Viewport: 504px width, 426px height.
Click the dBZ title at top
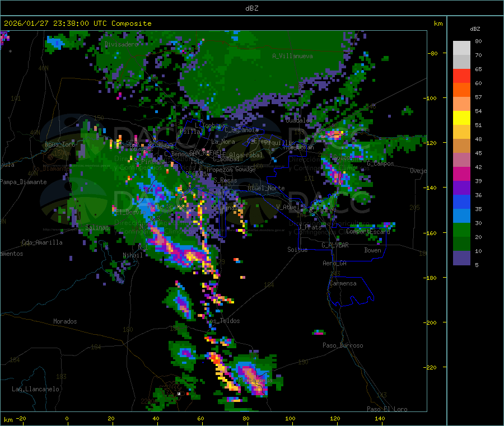tap(251, 8)
